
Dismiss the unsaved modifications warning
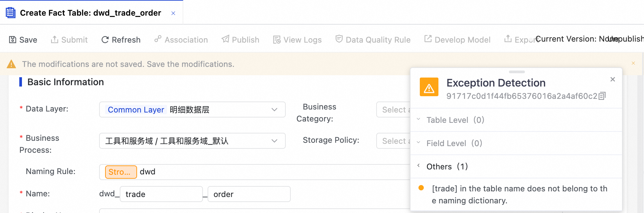pos(633,63)
